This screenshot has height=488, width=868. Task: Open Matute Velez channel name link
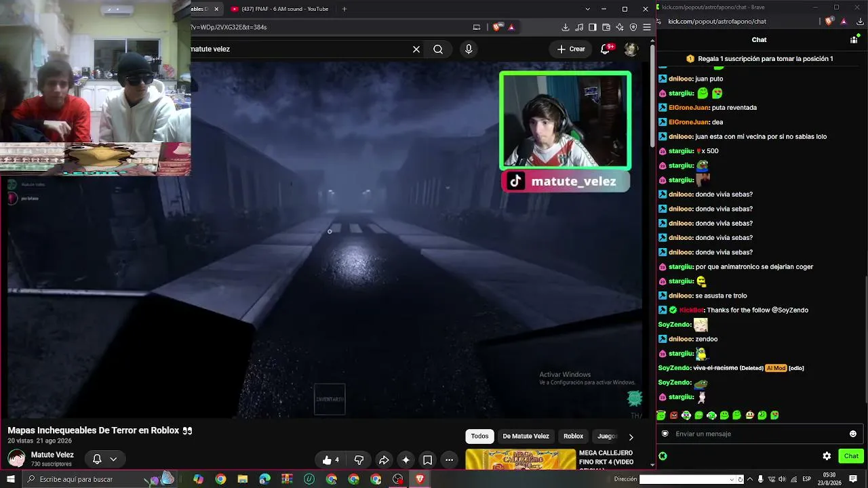point(52,455)
